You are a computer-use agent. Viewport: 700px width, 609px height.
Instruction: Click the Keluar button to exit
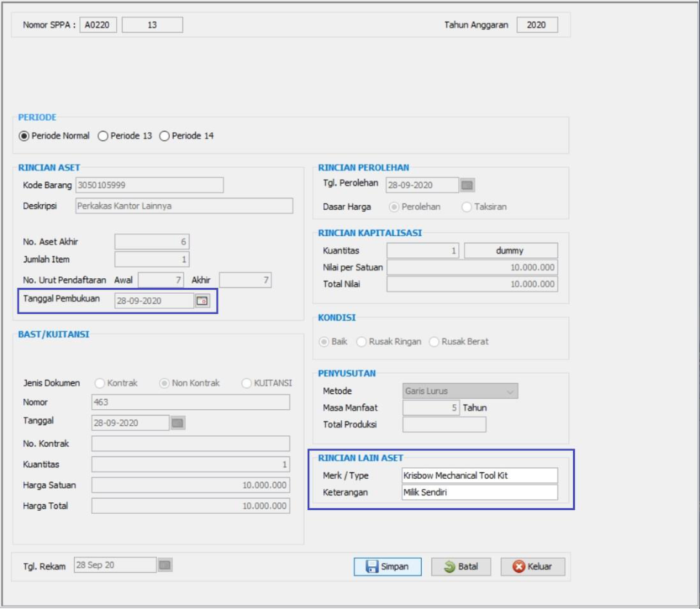[x=532, y=567]
